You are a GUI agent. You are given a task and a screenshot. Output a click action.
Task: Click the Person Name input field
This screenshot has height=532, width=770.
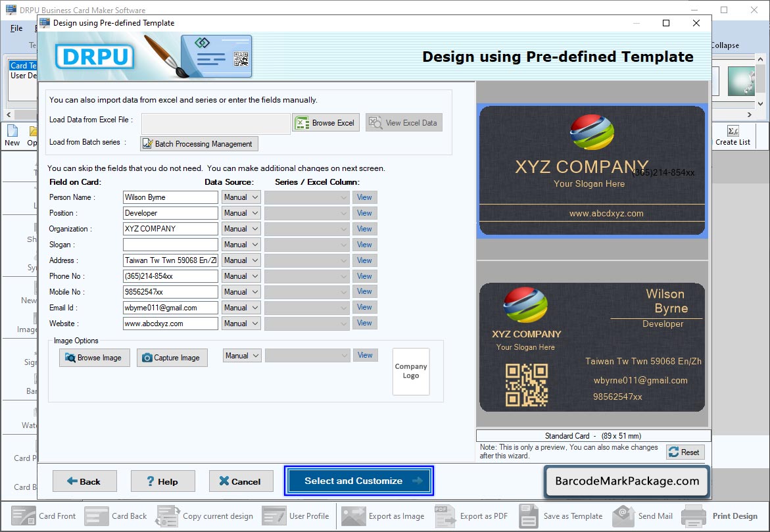[x=170, y=197]
